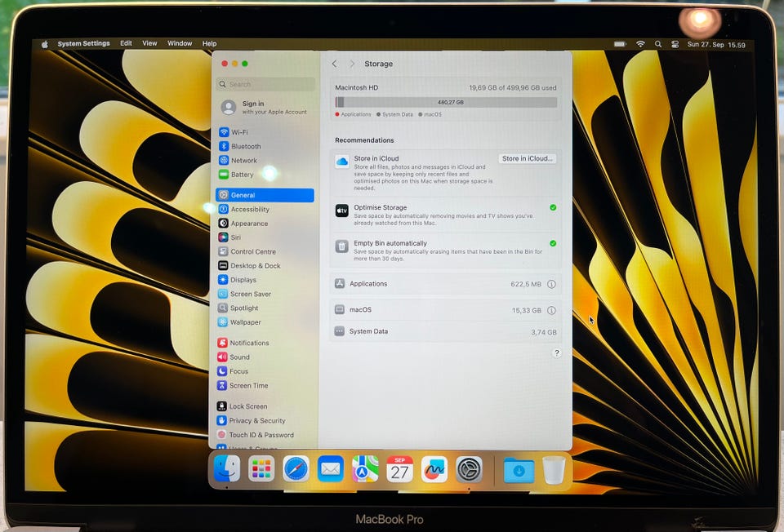Click the info icon for Applications

click(x=551, y=284)
